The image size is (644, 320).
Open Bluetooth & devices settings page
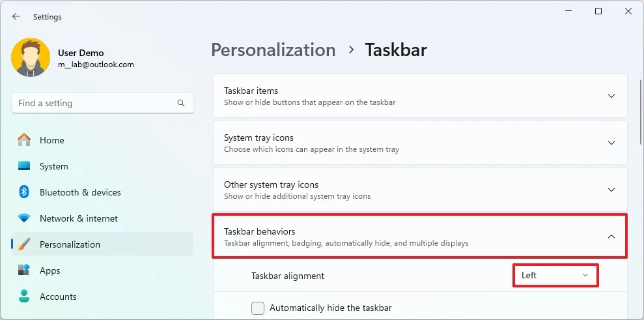[x=80, y=192]
